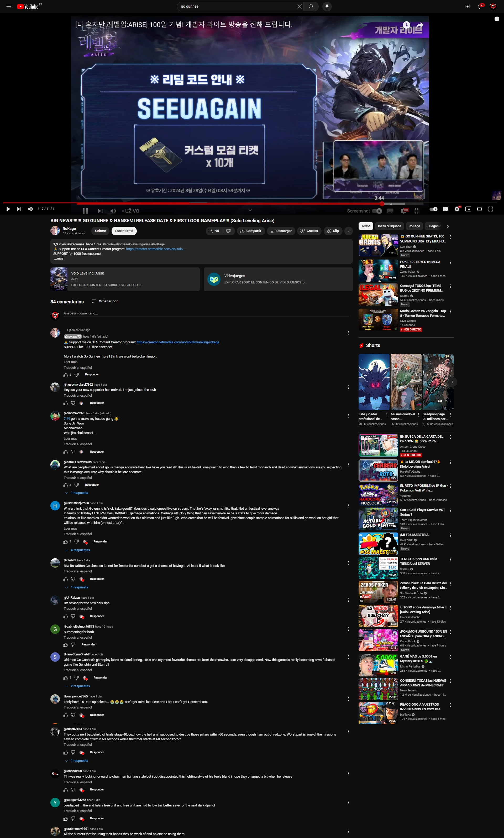Click the Suscribirme button
504x838 pixels.
(124, 231)
